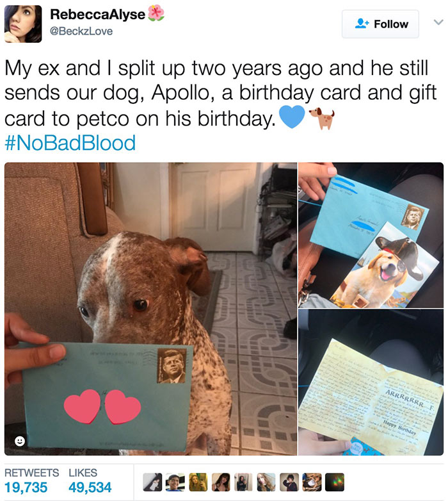This screenshot has width=448, height=501.
Task: Click the seventh liker avatar, short dark-haired person
Action: (289, 482)
